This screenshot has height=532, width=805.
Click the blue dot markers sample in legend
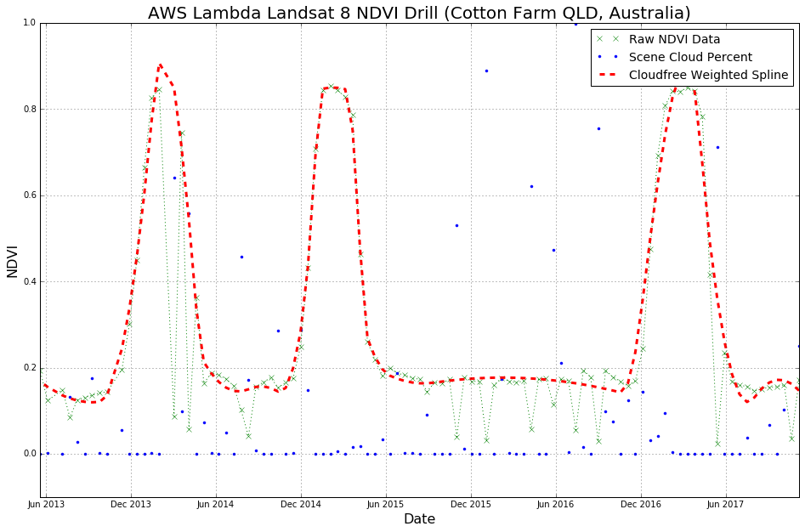click(x=607, y=56)
